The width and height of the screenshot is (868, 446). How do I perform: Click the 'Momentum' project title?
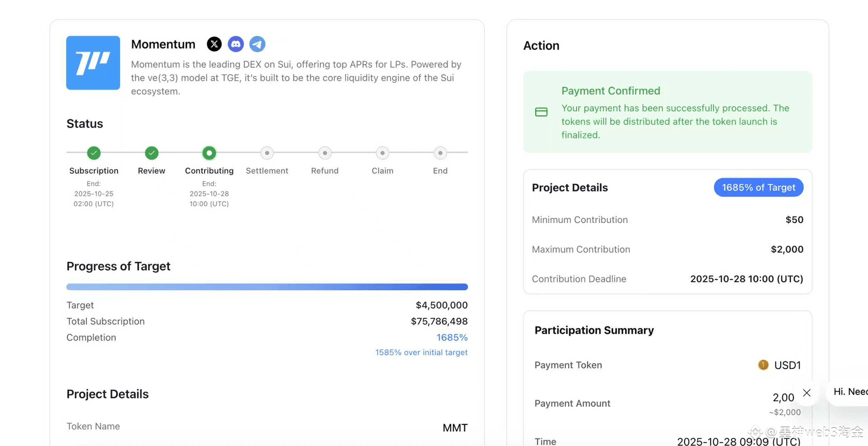tap(163, 44)
